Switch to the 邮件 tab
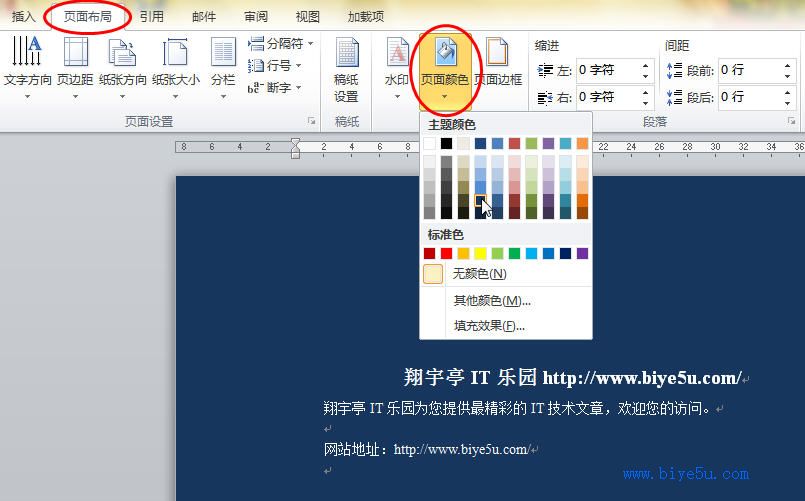 204,16
